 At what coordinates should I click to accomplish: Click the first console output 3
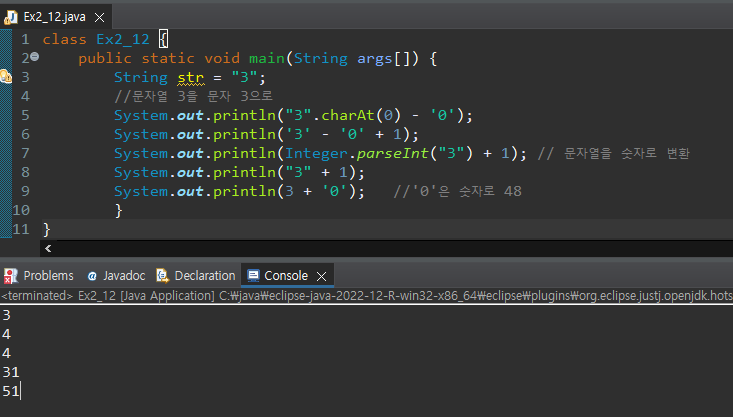click(x=6, y=315)
